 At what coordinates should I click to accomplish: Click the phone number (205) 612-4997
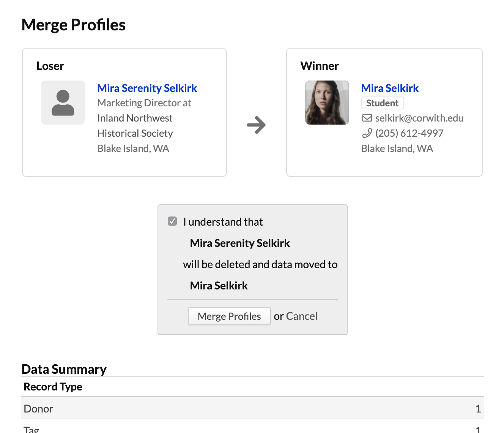coord(409,133)
